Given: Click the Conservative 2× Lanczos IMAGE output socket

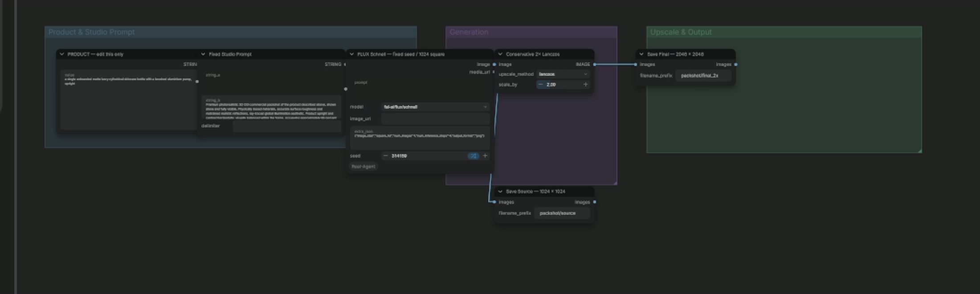Looking at the screenshot, I should [x=595, y=65].
